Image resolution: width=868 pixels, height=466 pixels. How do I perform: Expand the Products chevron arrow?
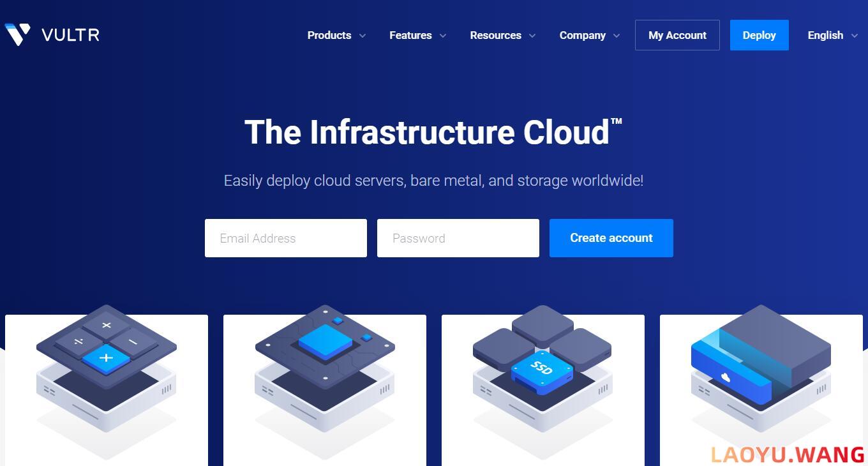click(x=363, y=36)
